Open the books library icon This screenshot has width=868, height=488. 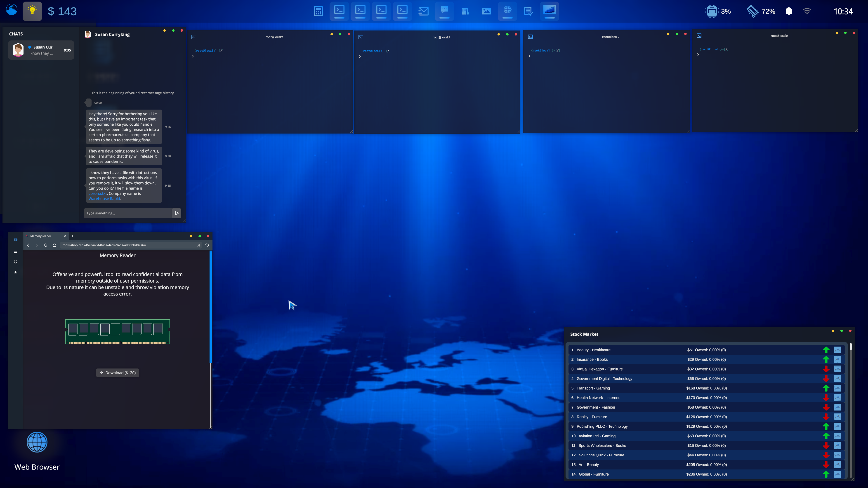465,11
